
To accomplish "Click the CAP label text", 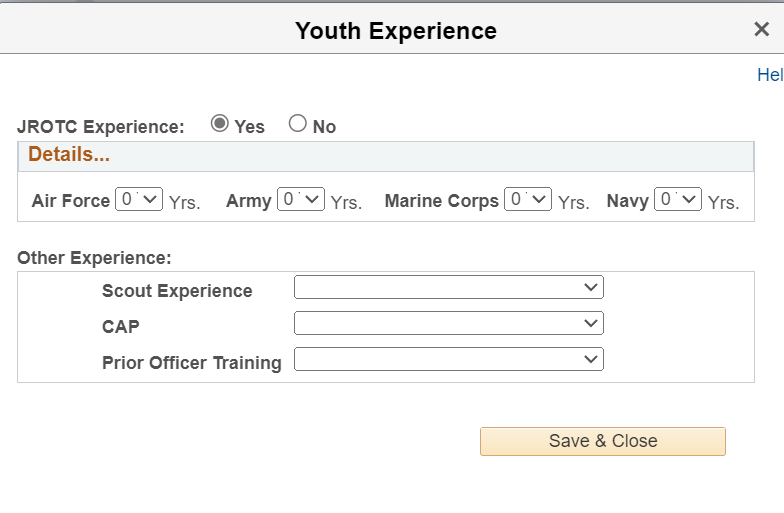I will 120,327.
